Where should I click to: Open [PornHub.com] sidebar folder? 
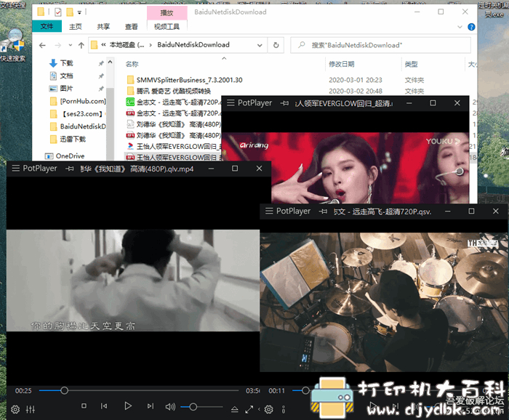[x=78, y=101]
